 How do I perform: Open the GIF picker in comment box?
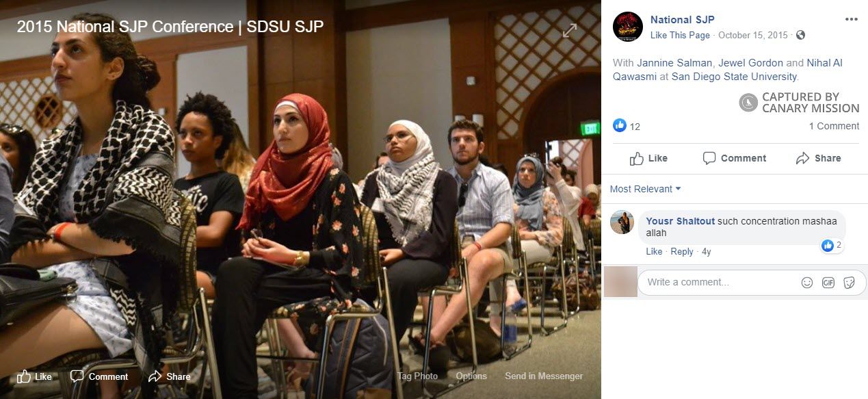coord(828,282)
